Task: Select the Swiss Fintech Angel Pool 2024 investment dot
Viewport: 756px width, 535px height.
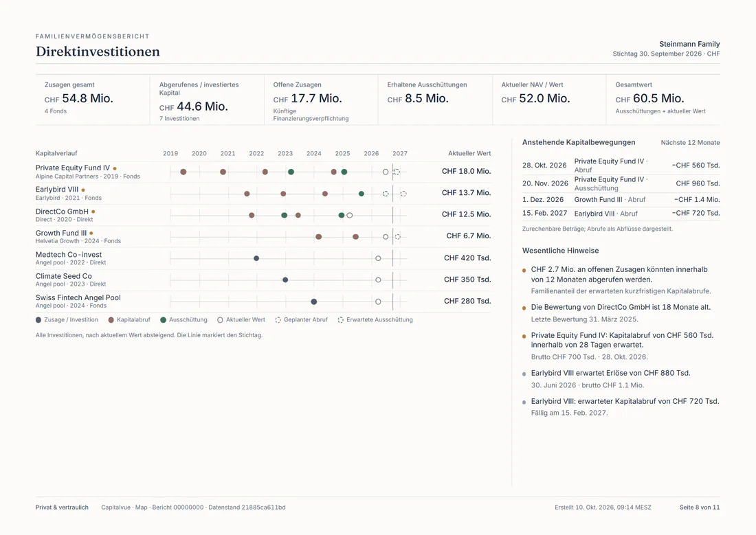Action: pos(314,301)
